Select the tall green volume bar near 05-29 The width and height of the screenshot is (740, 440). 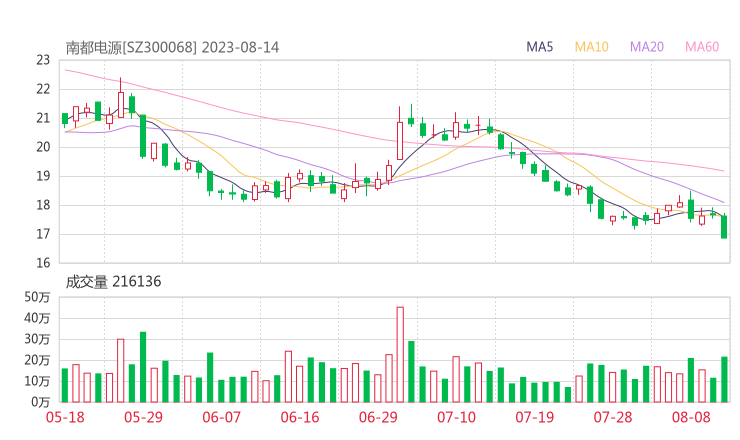(x=143, y=367)
